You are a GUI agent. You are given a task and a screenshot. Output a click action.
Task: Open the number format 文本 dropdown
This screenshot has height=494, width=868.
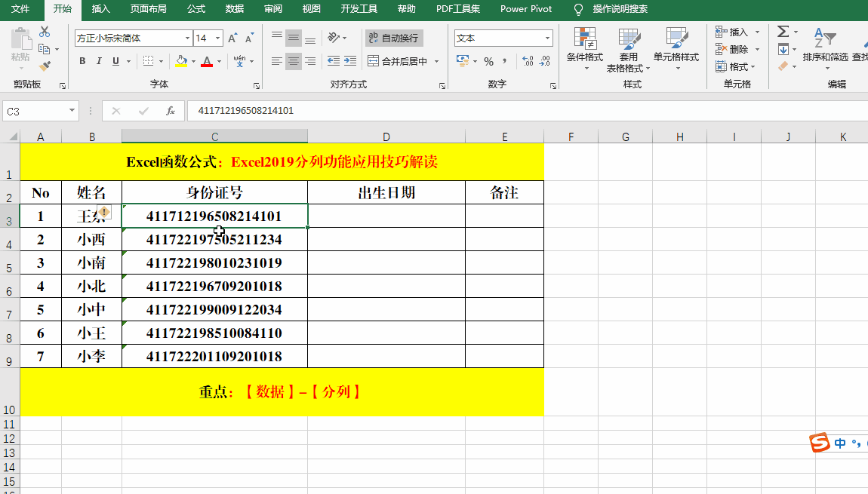click(x=547, y=38)
